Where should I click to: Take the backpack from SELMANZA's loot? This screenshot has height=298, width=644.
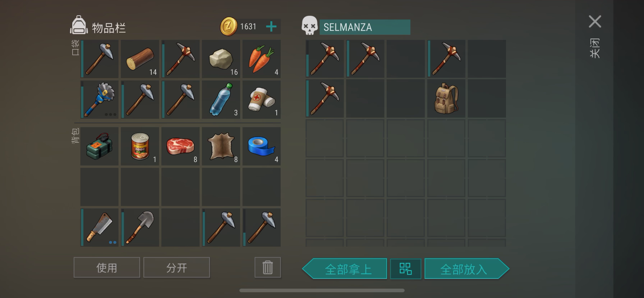pos(446,98)
